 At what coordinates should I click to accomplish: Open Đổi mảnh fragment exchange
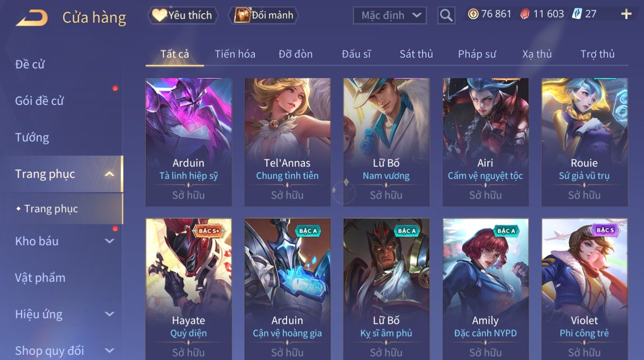pyautogui.click(x=263, y=15)
